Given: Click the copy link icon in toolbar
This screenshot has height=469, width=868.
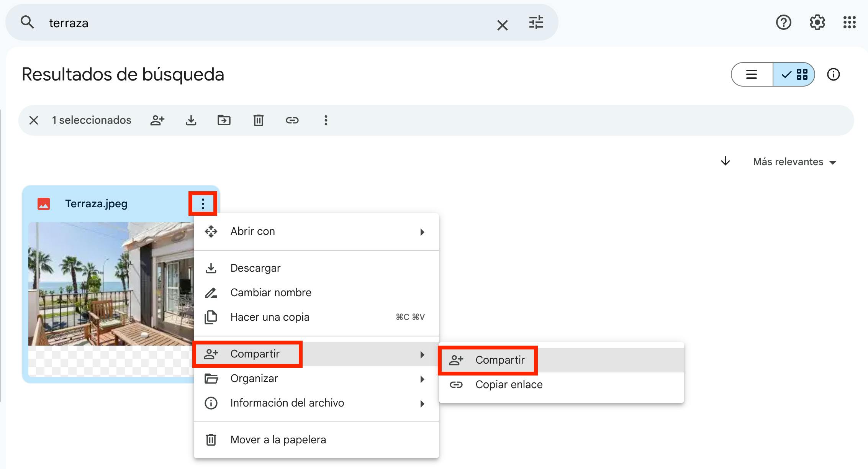Looking at the screenshot, I should (x=292, y=120).
